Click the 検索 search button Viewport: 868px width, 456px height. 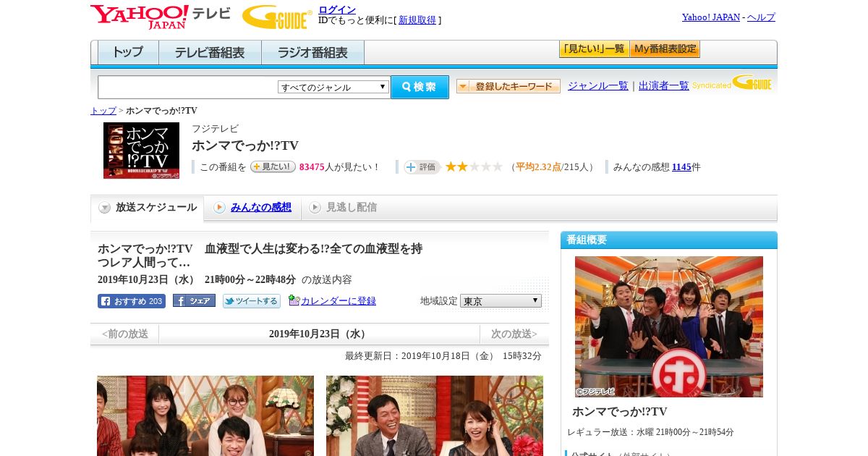[420, 87]
